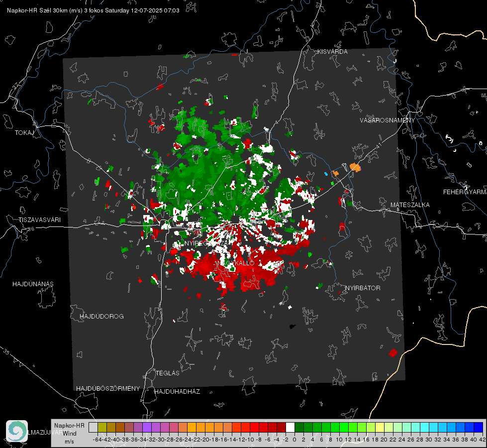
Task: Pick the pale yellow swatch above 18
Action: click(380, 427)
